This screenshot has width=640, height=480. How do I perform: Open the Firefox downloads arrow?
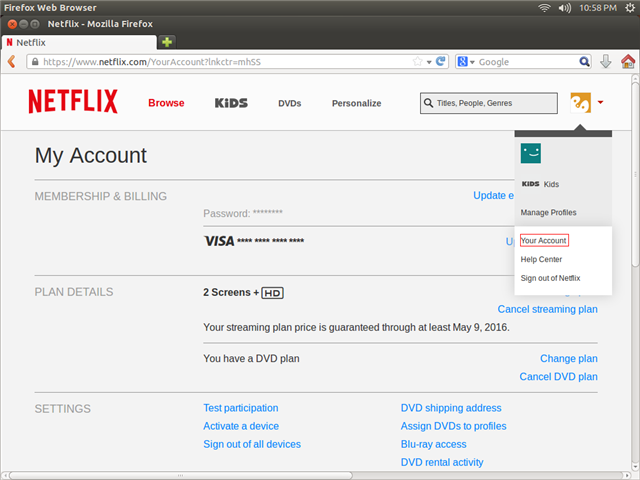click(x=606, y=62)
